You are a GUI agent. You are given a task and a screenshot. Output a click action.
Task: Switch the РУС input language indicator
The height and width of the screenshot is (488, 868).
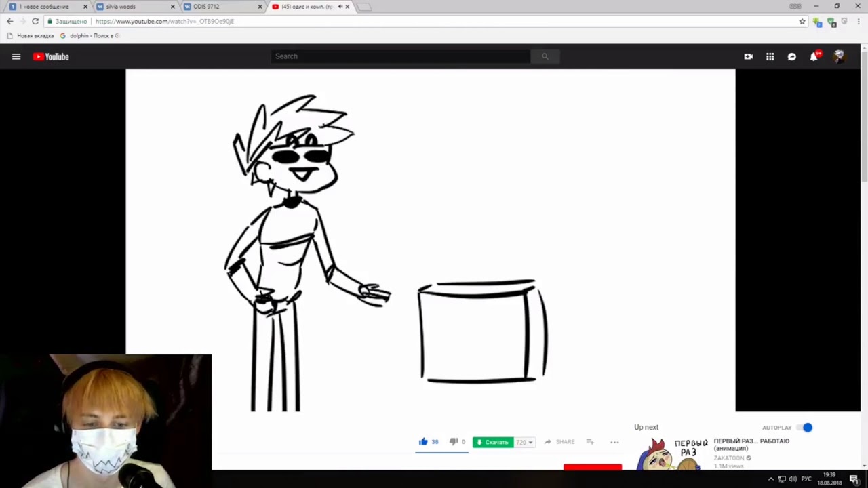pos(806,479)
